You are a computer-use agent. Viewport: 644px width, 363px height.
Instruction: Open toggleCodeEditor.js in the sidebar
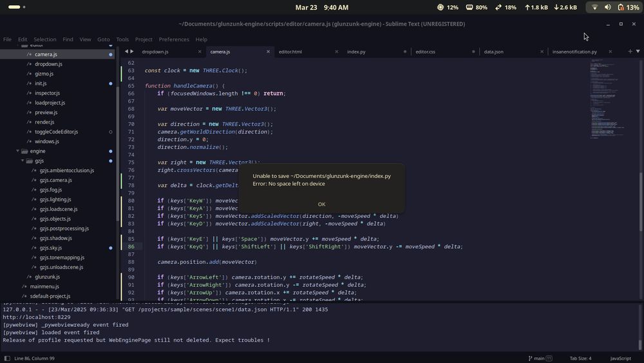click(56, 132)
